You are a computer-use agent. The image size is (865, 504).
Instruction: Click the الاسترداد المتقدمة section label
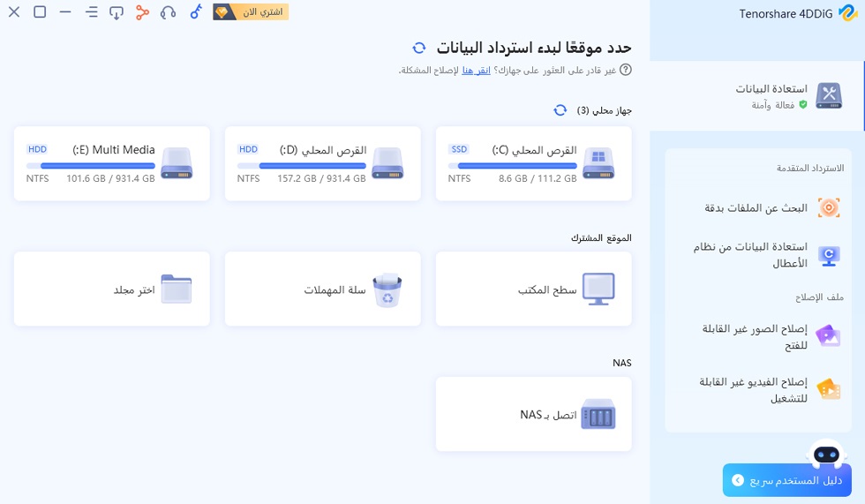point(810,169)
